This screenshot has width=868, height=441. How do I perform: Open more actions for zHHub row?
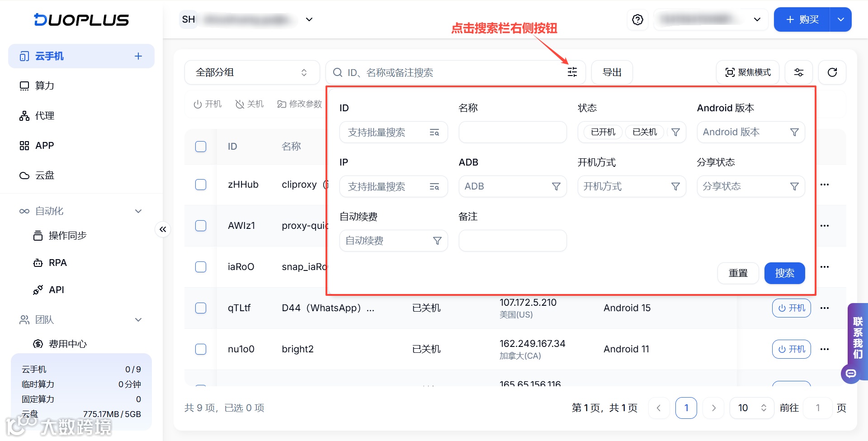click(825, 185)
